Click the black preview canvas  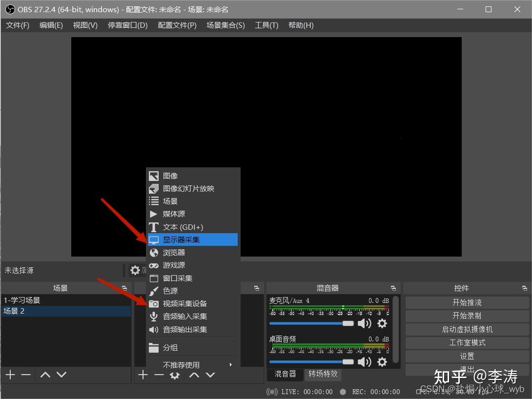click(x=266, y=146)
